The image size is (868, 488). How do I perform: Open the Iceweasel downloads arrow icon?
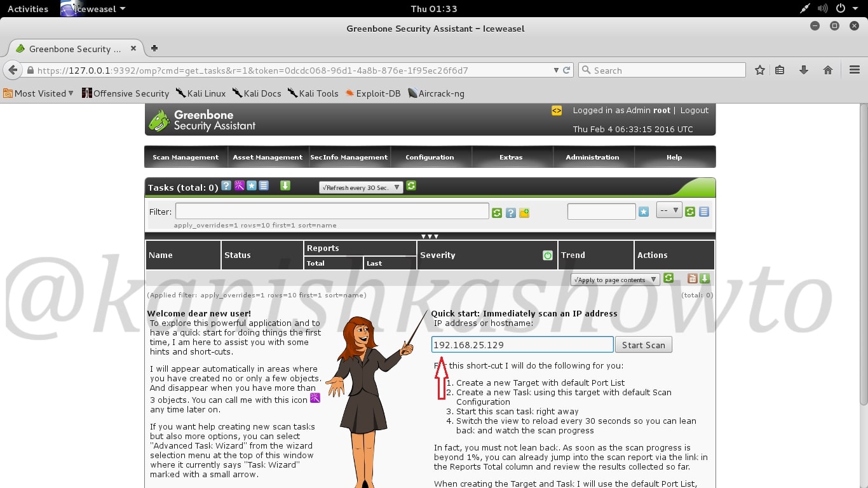[804, 71]
